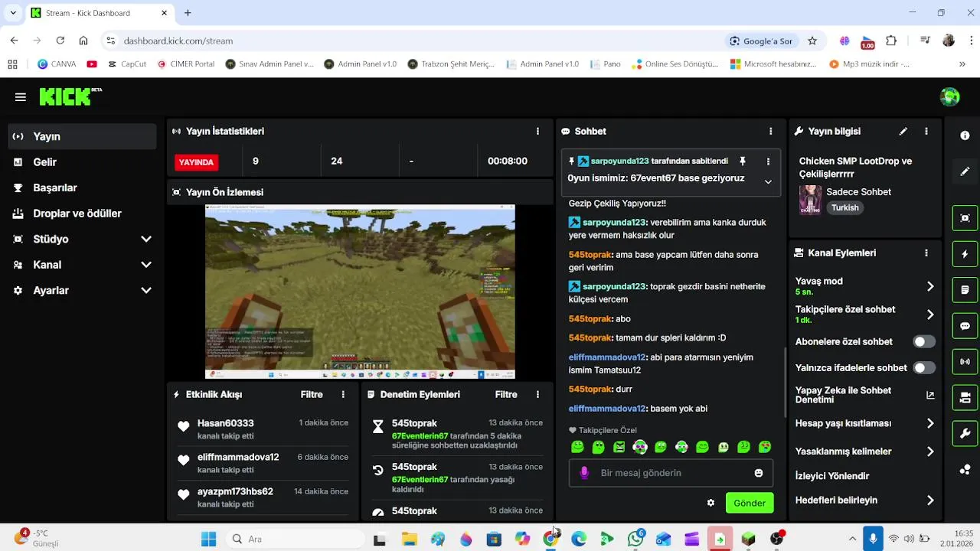Screen dimensions: 980x551
Task: Toggle Yalnızca ifadelerle sohbet switch
Action: point(924,368)
